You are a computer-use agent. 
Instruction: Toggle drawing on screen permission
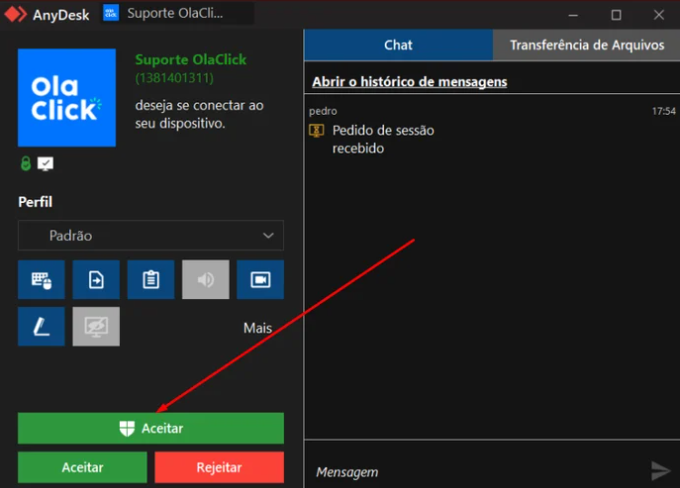pos(41,327)
